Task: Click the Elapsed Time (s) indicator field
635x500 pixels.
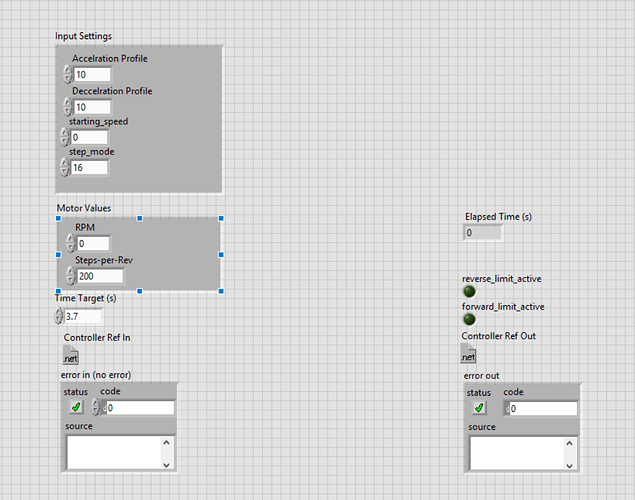Action: pyautogui.click(x=482, y=233)
